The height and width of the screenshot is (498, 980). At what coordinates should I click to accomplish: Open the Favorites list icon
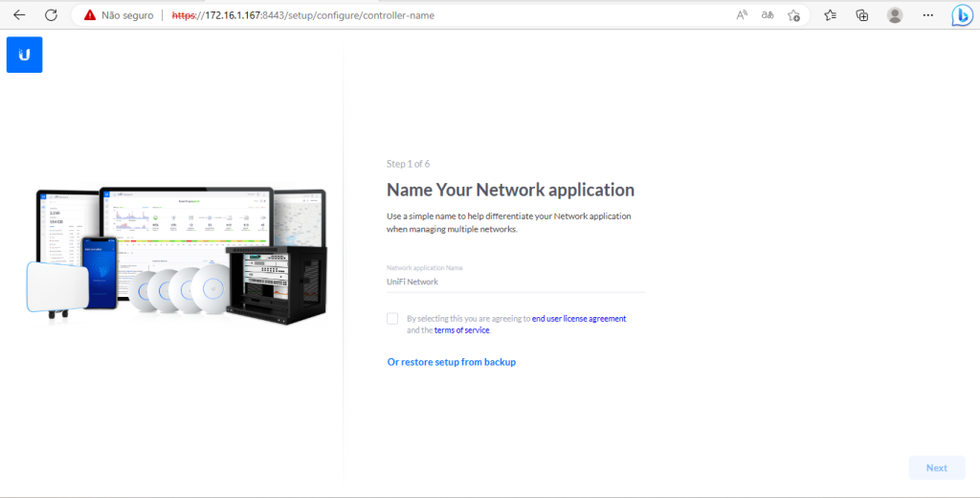pos(830,15)
